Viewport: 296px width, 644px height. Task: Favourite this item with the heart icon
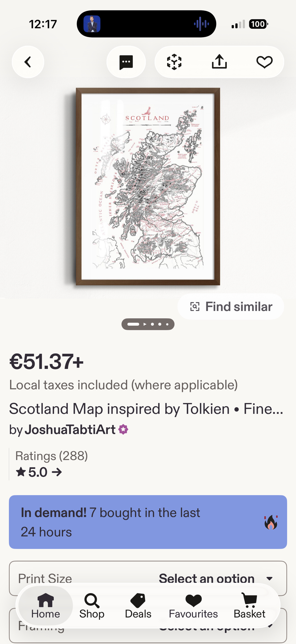pos(264,62)
